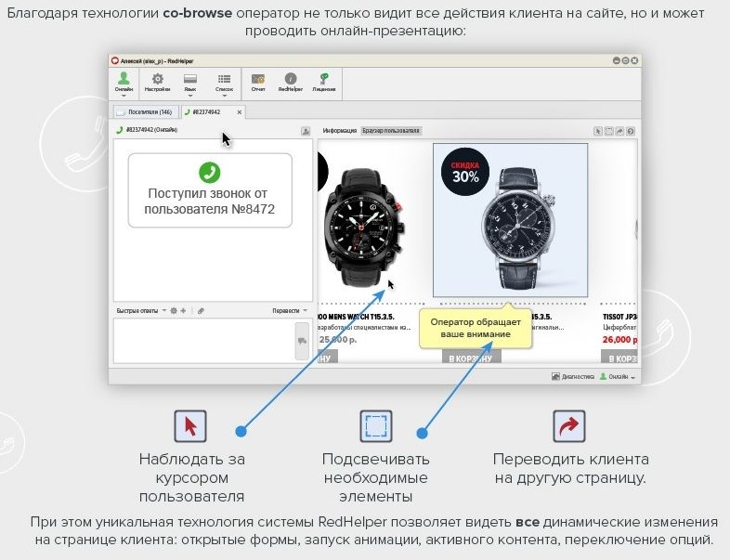Click the Подсвечивать необходимые элементы caption
The height and width of the screenshot is (560, 730).
[376, 477]
